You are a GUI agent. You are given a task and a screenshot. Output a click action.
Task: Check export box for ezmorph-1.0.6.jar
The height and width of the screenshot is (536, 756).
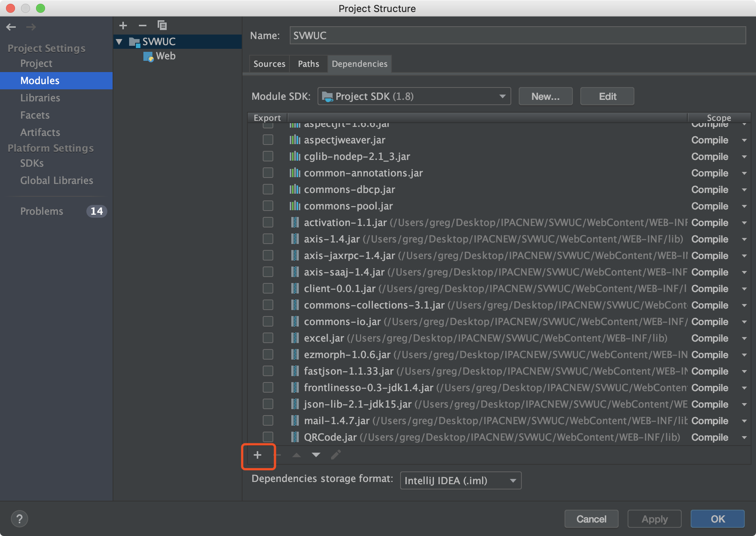(268, 355)
